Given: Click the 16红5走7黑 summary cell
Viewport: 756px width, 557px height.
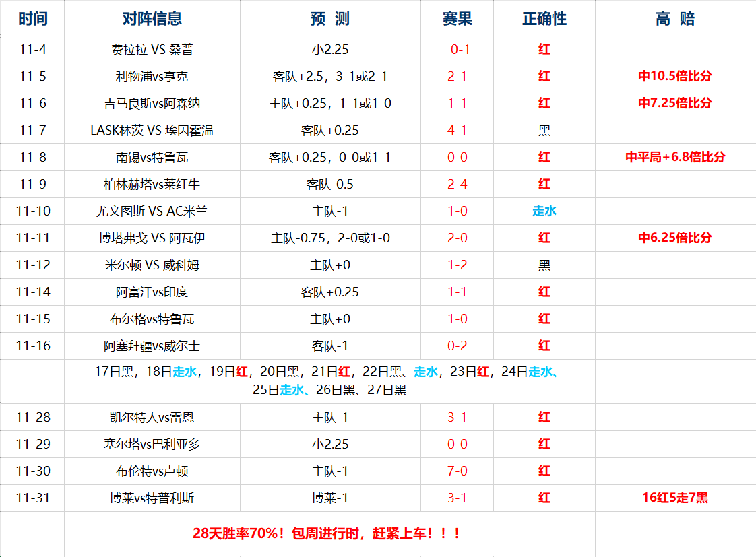Looking at the screenshot, I should coord(675,498).
